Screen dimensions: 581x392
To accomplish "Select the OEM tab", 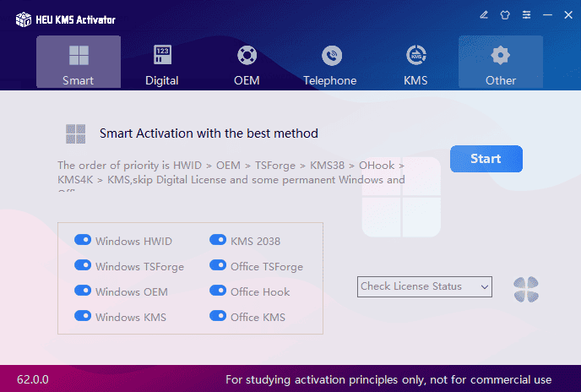I will click(247, 62).
